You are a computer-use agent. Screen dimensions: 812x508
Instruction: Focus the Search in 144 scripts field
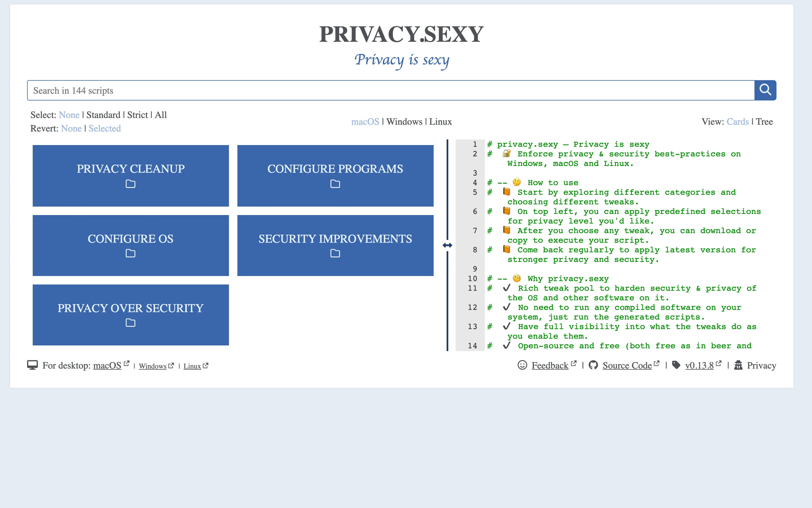pos(391,90)
